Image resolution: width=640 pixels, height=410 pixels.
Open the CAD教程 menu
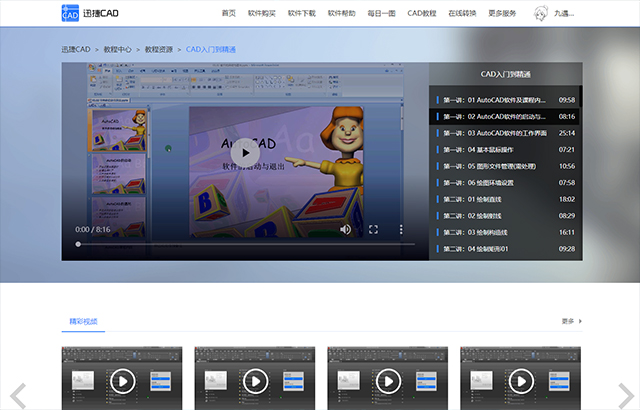click(x=422, y=13)
